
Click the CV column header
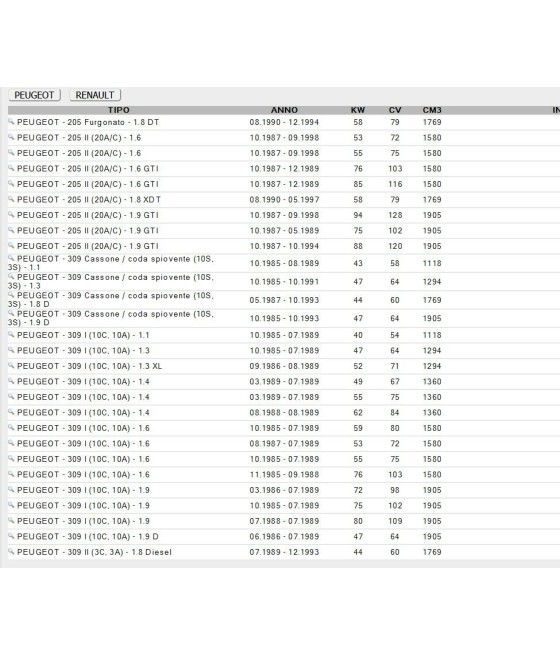pyautogui.click(x=395, y=110)
